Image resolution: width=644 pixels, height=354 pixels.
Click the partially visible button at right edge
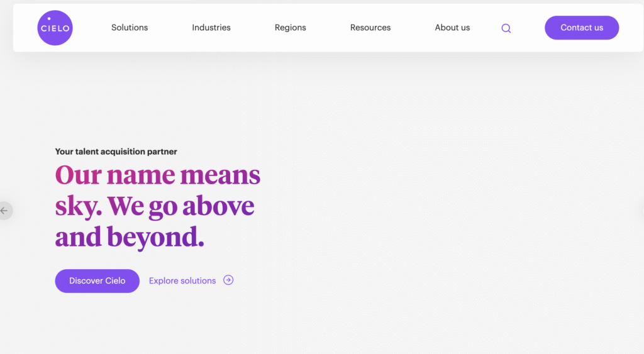(x=641, y=211)
